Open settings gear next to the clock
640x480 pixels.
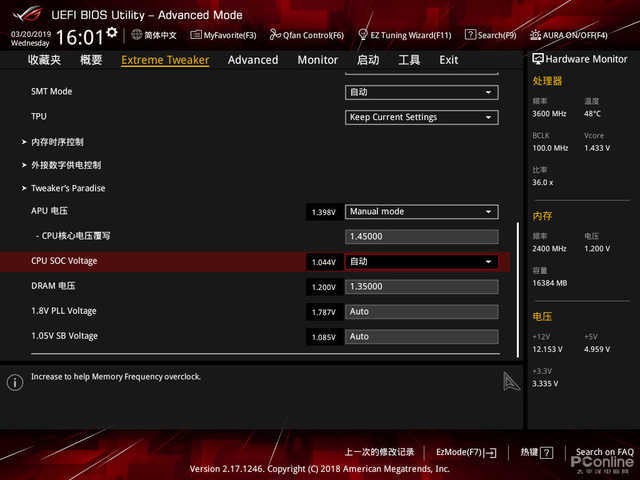(x=112, y=32)
